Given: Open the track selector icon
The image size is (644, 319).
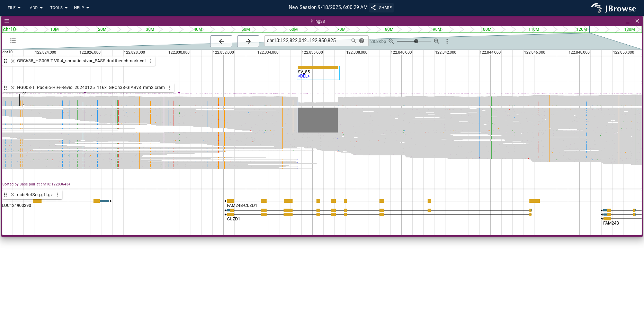Looking at the screenshot, I should tap(13, 40).
